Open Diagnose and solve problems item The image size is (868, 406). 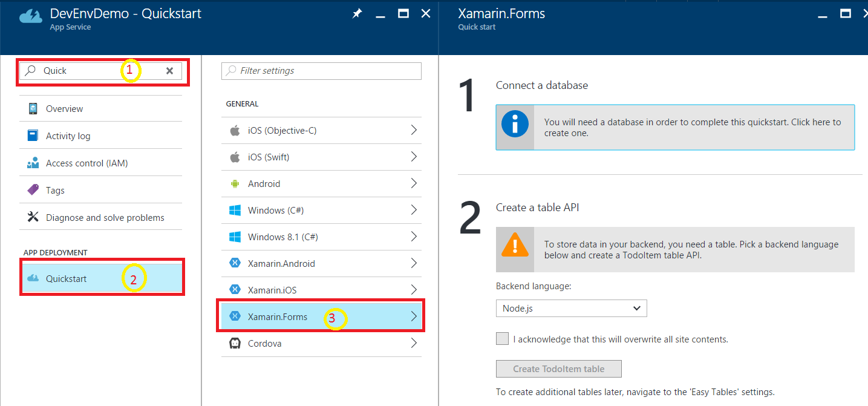coord(101,217)
